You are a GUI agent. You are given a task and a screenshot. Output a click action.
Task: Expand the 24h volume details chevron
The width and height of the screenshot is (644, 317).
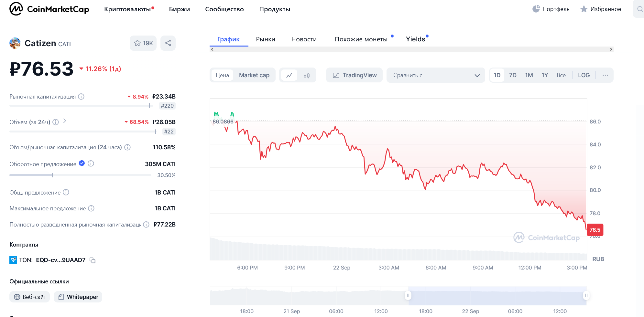tap(65, 121)
